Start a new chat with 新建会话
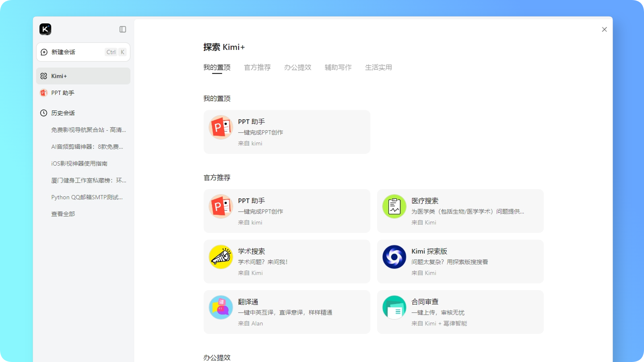 tap(83, 52)
